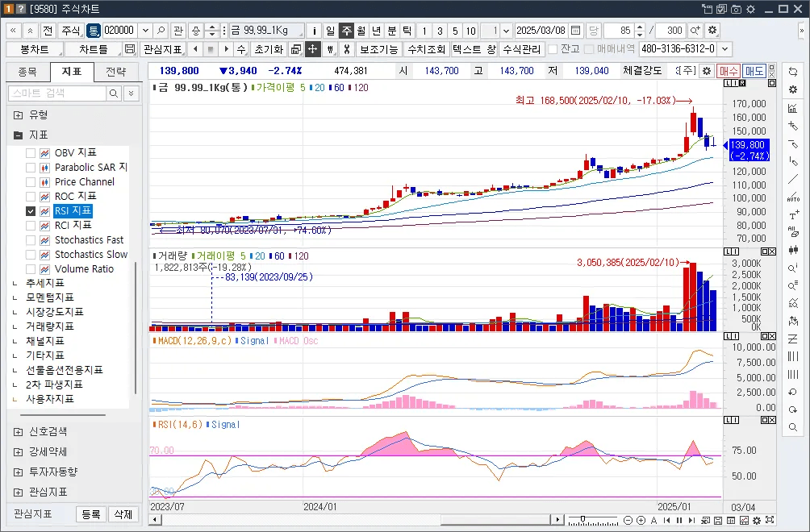810x532 pixels.
Task: Click the 초기화 reset button
Action: click(269, 49)
